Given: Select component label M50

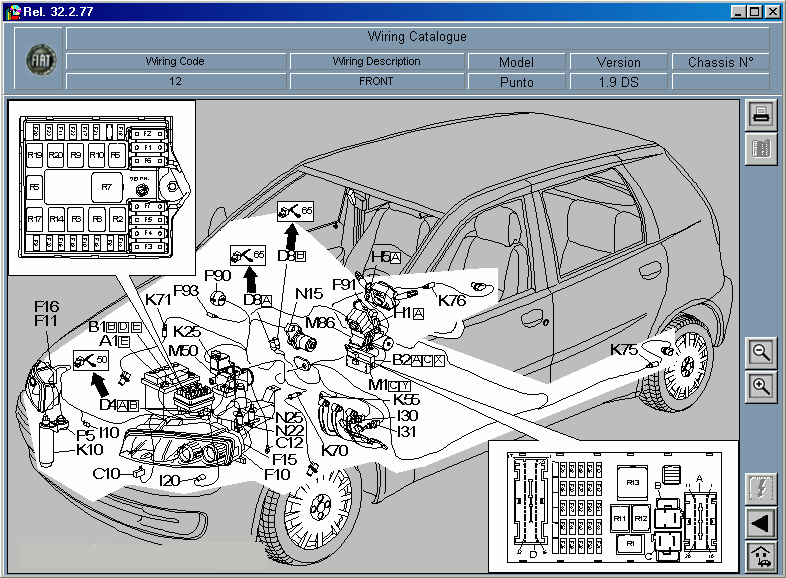Looking at the screenshot, I should pyautogui.click(x=183, y=350).
